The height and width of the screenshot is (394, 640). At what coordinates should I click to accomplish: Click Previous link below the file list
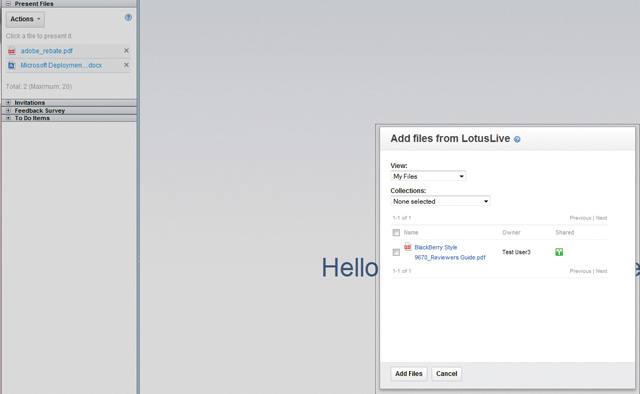[580, 271]
